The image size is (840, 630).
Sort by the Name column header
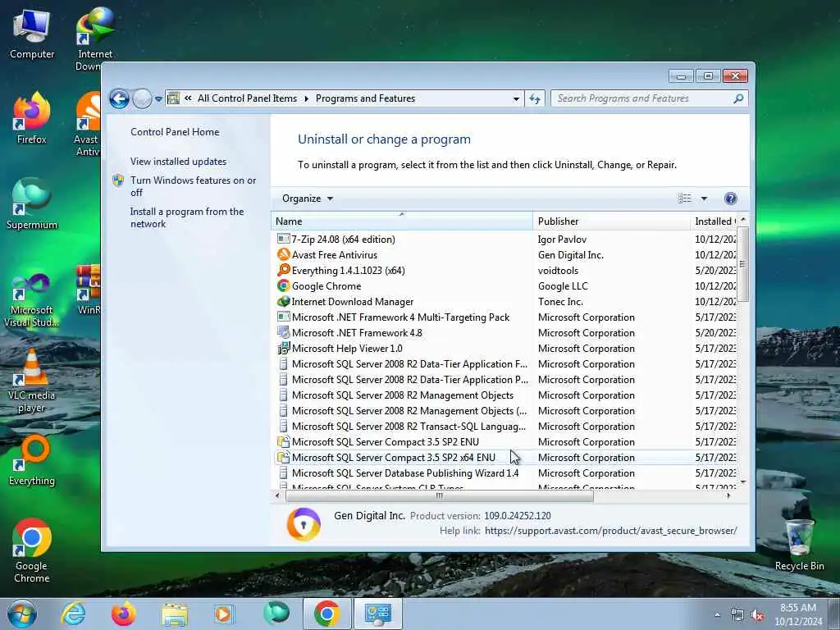(x=402, y=221)
